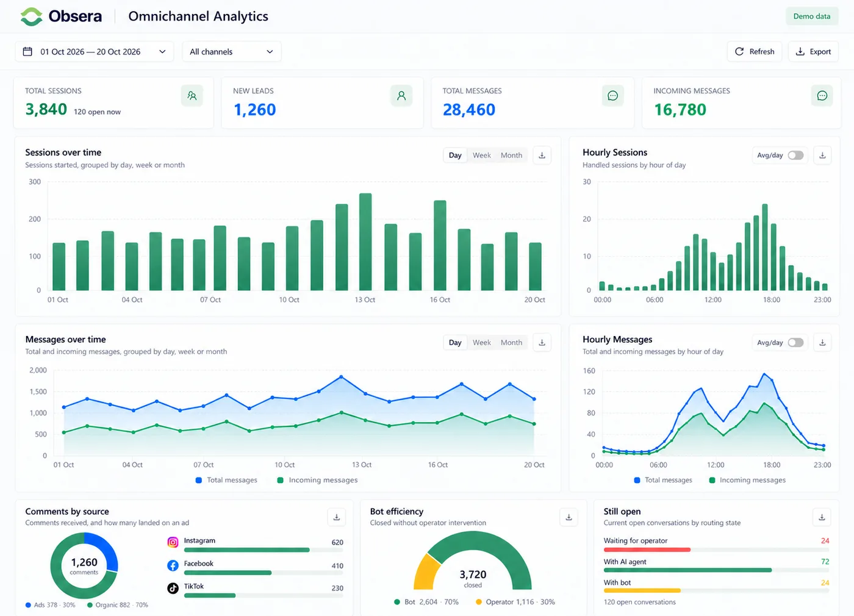Click the comments donut chart center

click(x=84, y=565)
